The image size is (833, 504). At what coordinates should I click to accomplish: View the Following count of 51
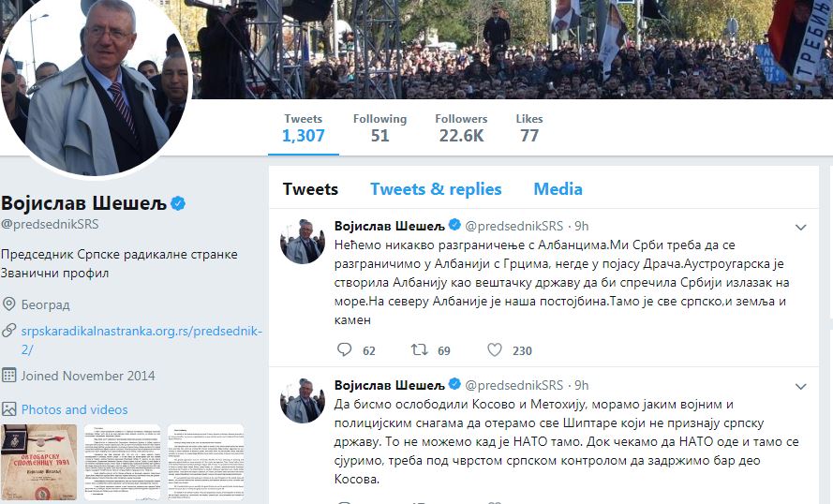pyautogui.click(x=379, y=127)
